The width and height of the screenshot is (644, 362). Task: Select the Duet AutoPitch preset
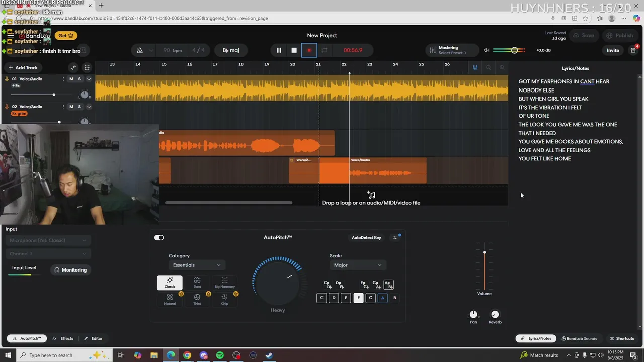coord(197,283)
